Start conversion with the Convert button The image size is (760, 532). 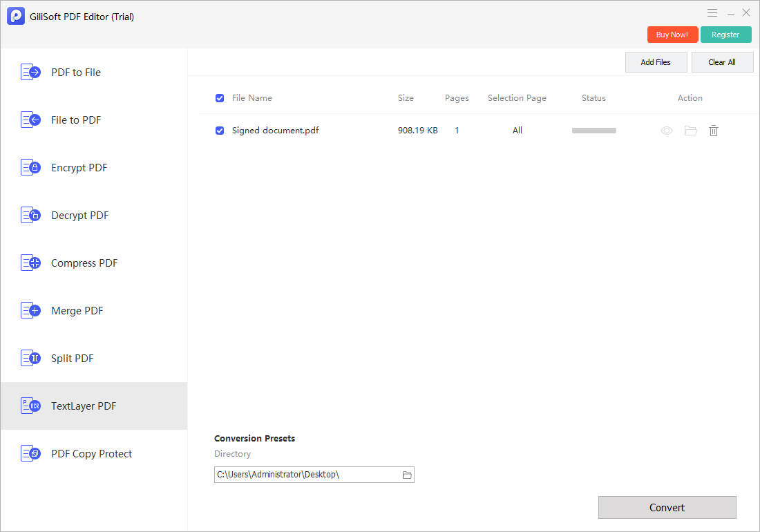(x=667, y=507)
